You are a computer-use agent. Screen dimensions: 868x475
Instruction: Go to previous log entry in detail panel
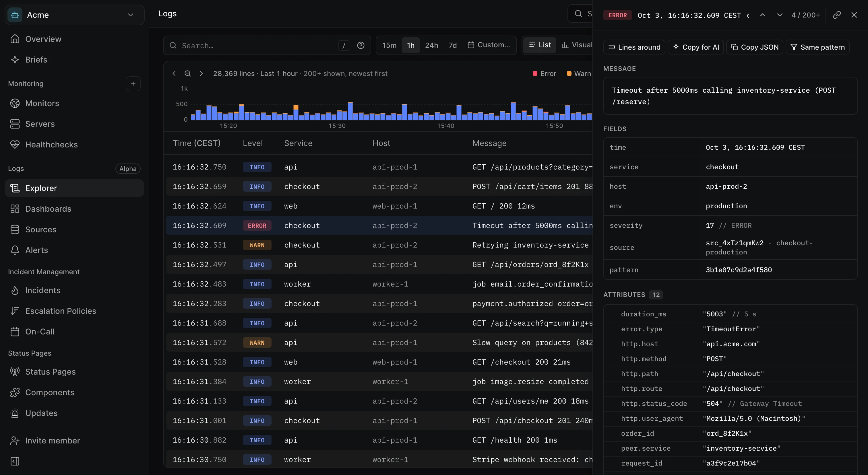(x=763, y=15)
